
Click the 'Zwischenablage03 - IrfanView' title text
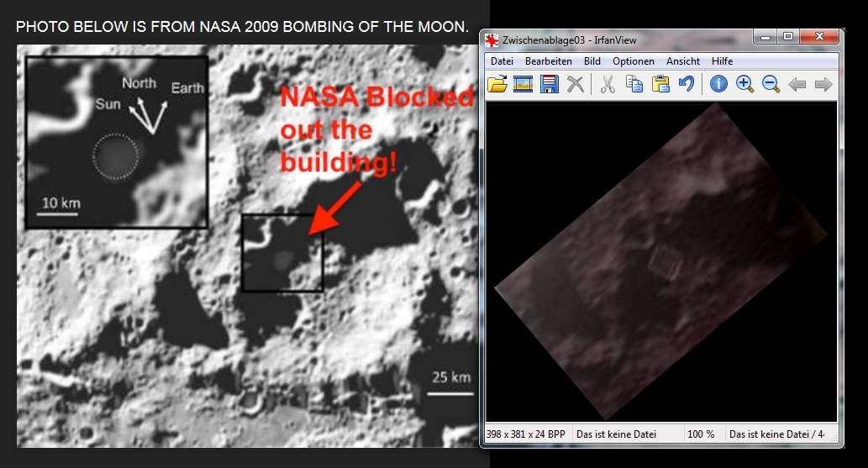click(570, 39)
